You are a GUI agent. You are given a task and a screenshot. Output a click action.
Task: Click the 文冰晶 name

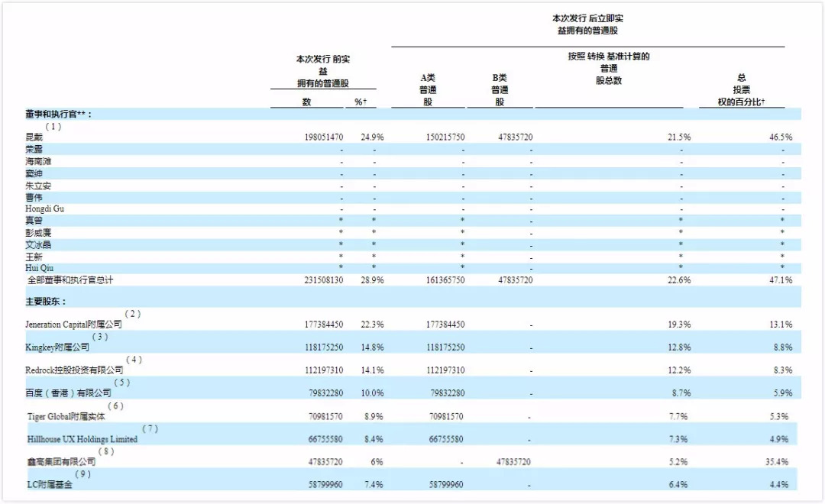38,245
